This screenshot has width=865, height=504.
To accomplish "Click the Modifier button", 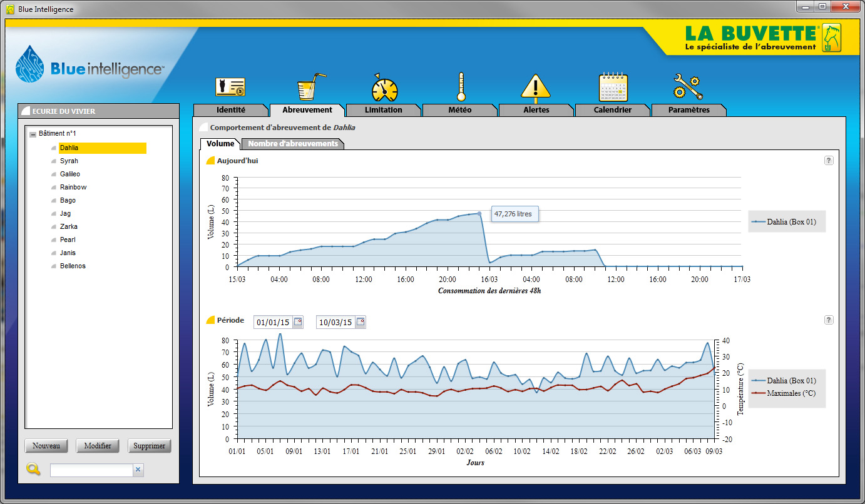I will pyautogui.click(x=98, y=446).
